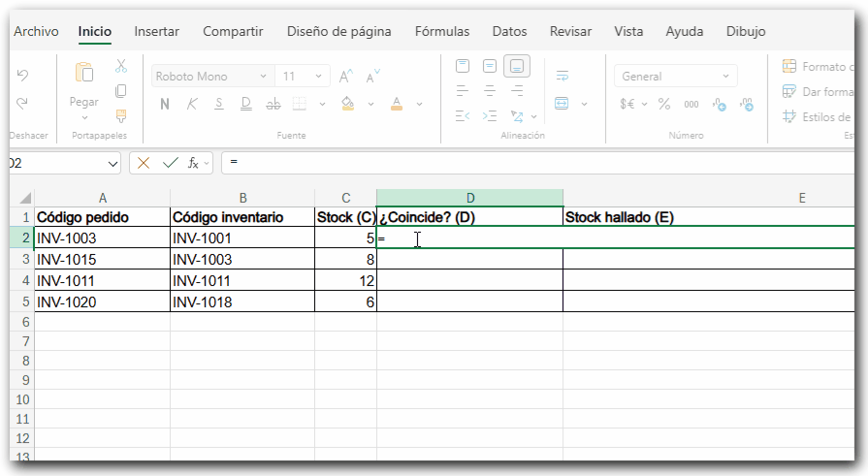Switch to the Diseño de página tab
Viewport: 868px width, 476px height.
tap(338, 32)
